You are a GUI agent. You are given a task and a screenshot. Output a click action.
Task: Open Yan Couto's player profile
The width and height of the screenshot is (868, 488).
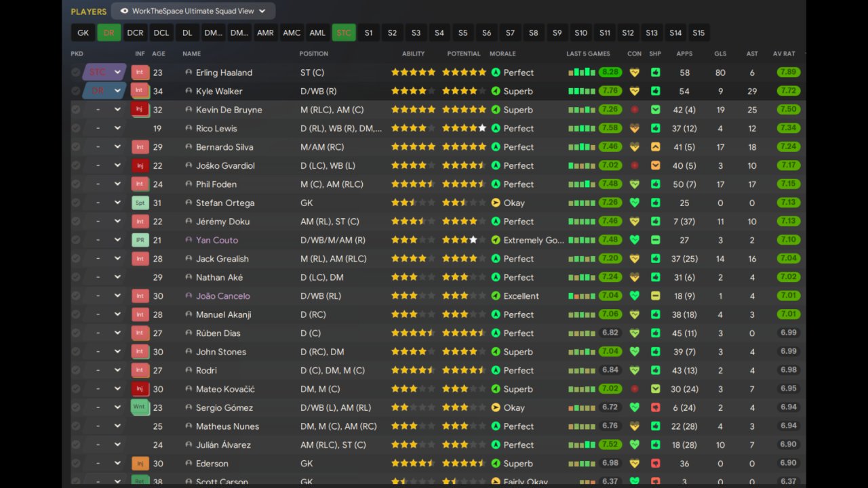pos(217,240)
